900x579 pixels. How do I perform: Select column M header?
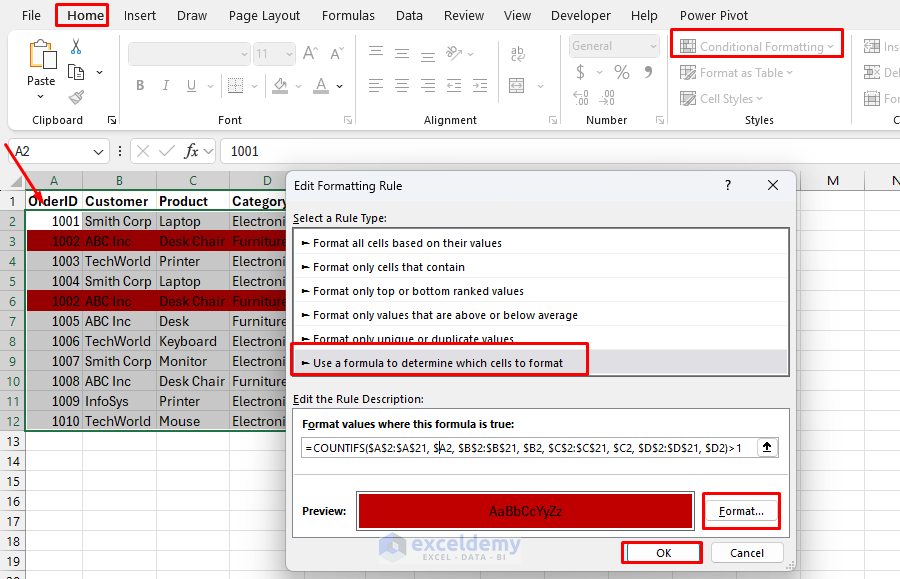pyautogui.click(x=832, y=181)
